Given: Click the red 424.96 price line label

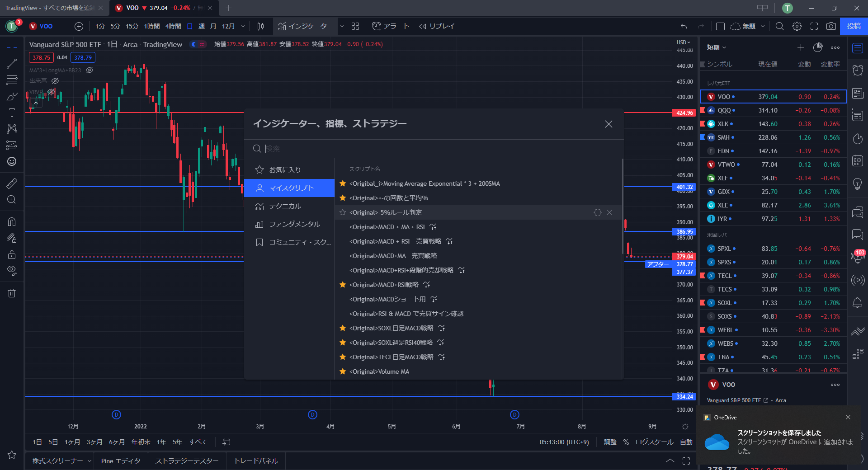Looking at the screenshot, I should pyautogui.click(x=684, y=113).
